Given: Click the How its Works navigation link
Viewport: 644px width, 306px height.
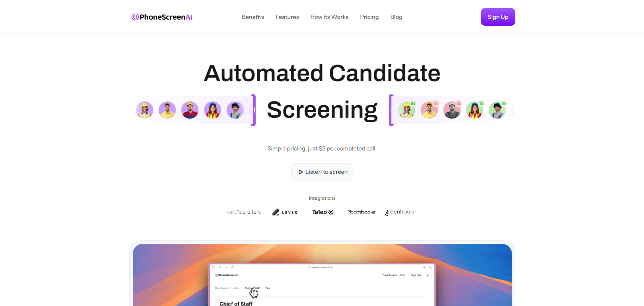Looking at the screenshot, I should click(329, 17).
